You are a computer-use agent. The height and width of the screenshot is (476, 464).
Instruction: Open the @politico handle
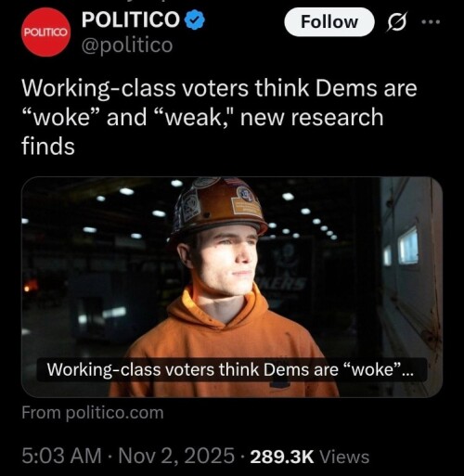click(x=127, y=45)
